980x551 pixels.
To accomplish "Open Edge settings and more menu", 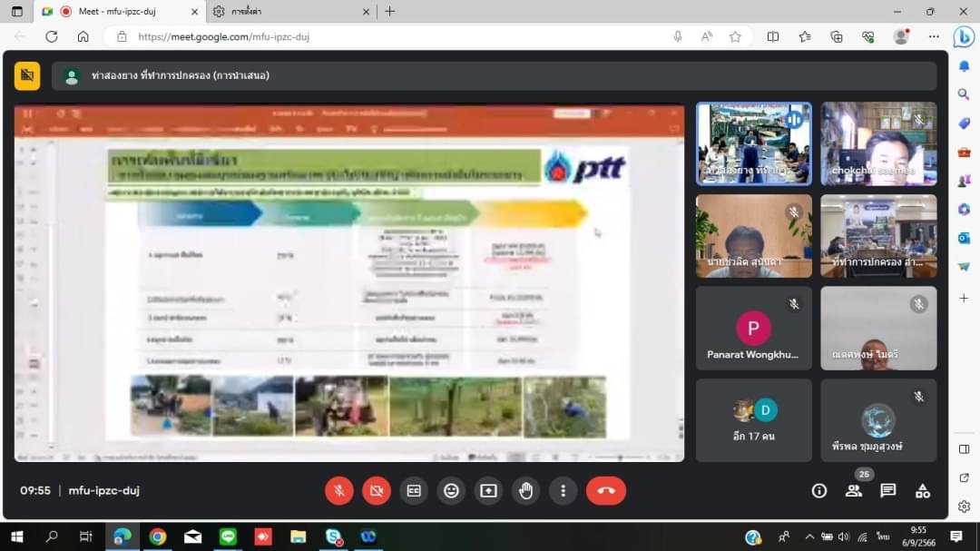I will (934, 37).
